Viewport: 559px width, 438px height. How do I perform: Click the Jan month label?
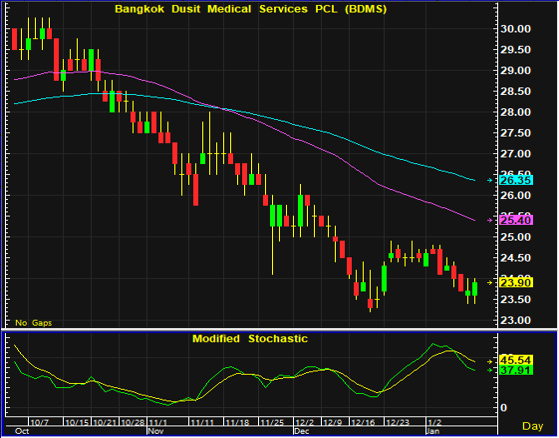pos(434,431)
